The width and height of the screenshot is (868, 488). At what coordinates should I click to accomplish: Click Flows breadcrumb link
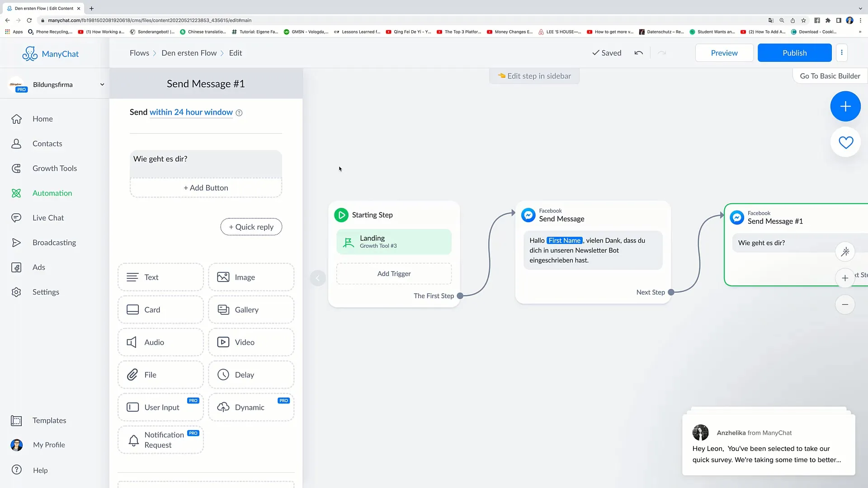coord(139,53)
